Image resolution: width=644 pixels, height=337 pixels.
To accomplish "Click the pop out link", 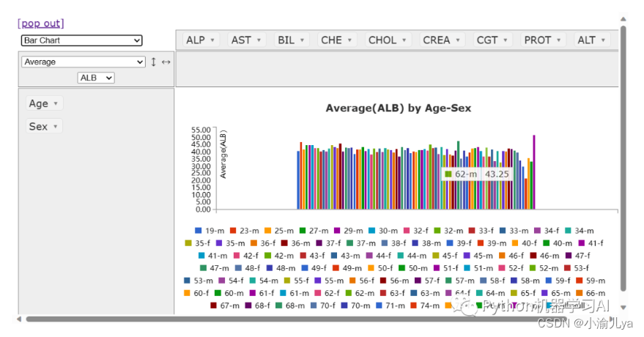I will [x=40, y=23].
